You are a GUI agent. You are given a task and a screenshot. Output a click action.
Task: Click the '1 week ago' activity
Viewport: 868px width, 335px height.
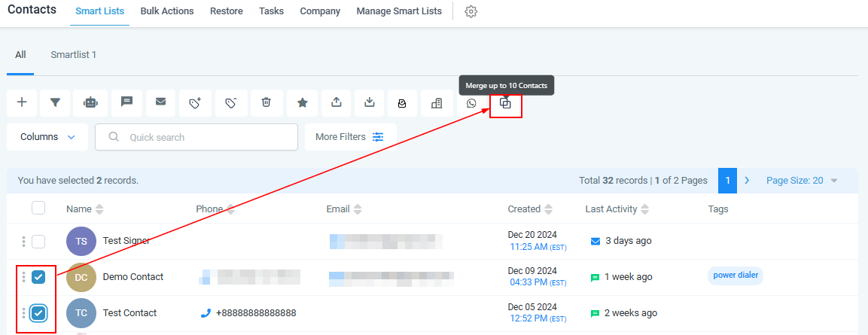629,277
